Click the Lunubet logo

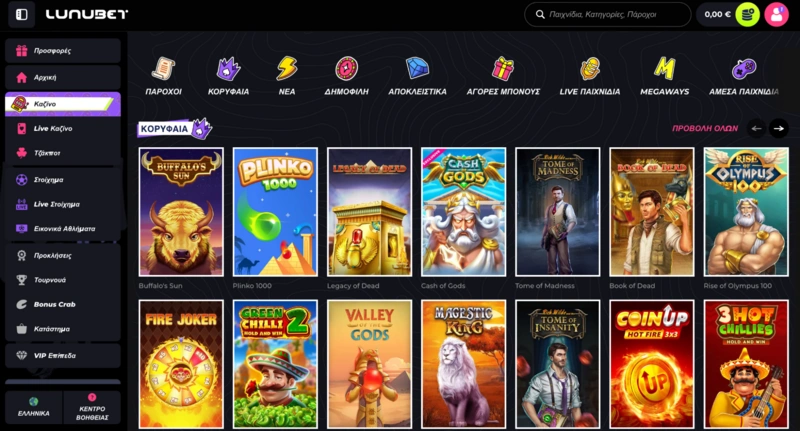tap(87, 14)
